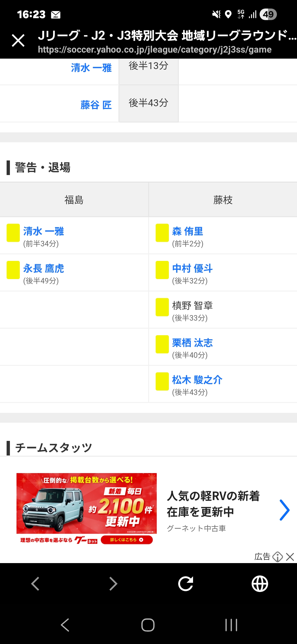Open player link 中村 優斗
This screenshot has width=297, height=644.
coord(192,268)
